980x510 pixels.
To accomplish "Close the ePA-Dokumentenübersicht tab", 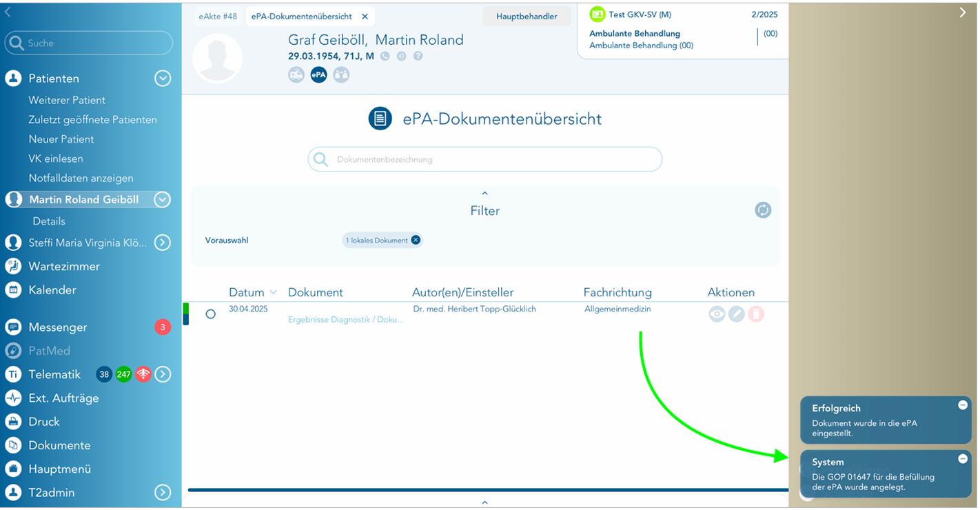I will tap(365, 17).
